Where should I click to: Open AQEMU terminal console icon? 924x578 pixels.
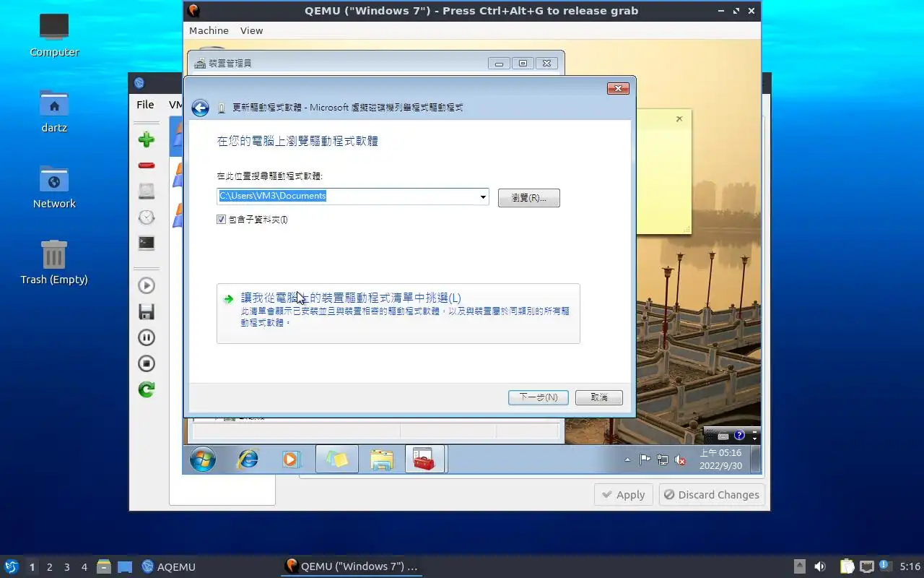pyautogui.click(x=147, y=243)
